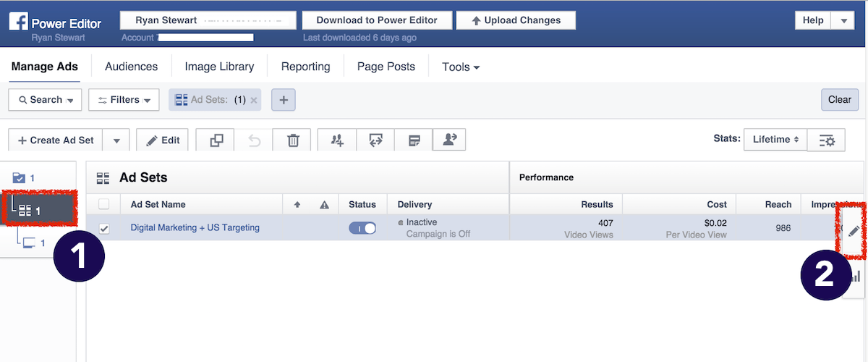Switch to Manage Ads tab
Viewport: 868px width, 362px height.
pyautogui.click(x=45, y=67)
